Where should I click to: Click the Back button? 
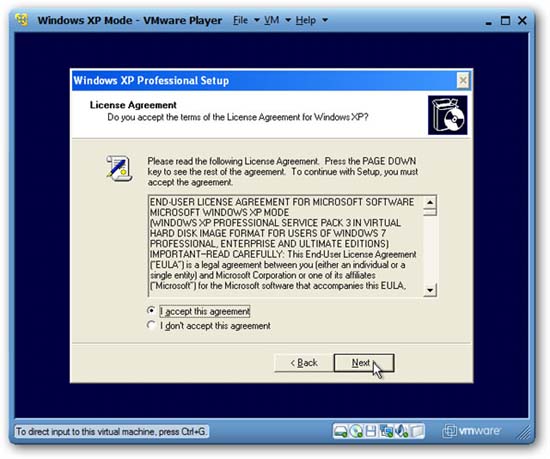[x=304, y=363]
